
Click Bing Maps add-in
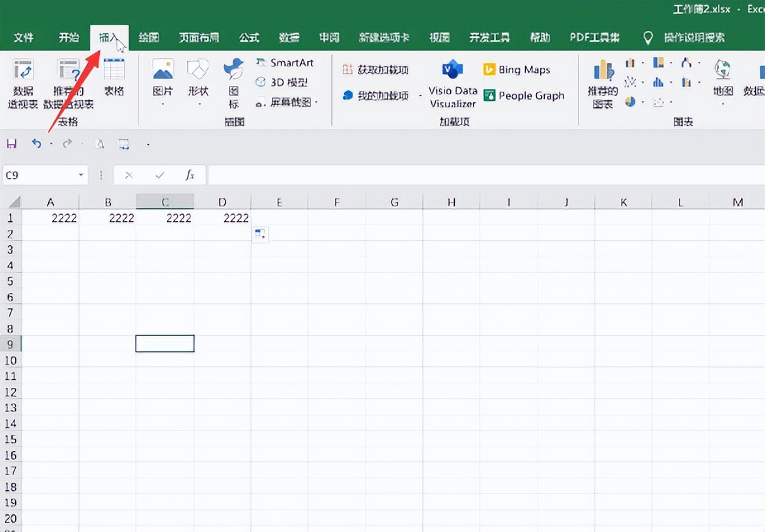tap(517, 69)
